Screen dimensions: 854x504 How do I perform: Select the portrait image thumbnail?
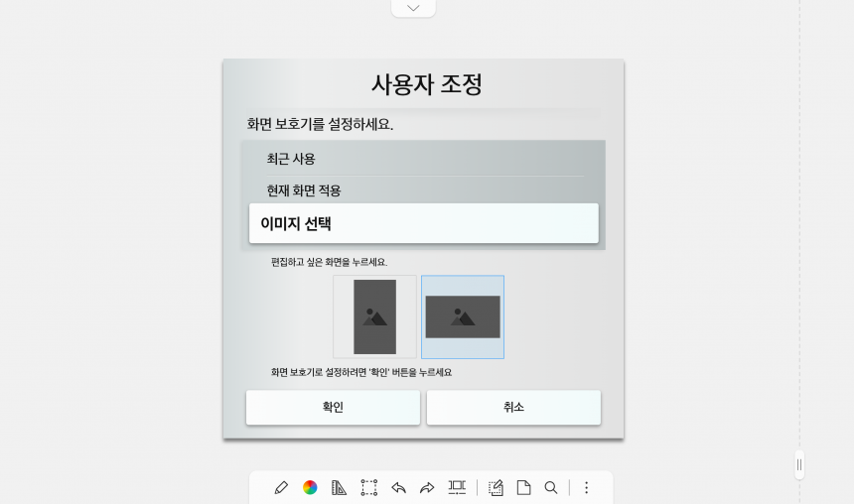click(x=374, y=316)
